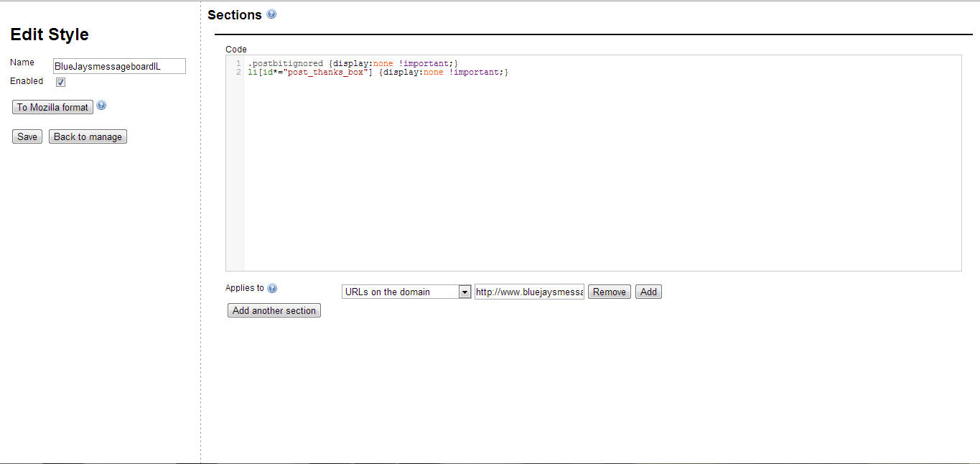The width and height of the screenshot is (980, 464).
Task: Click line number 1 in code gutter
Action: point(238,64)
